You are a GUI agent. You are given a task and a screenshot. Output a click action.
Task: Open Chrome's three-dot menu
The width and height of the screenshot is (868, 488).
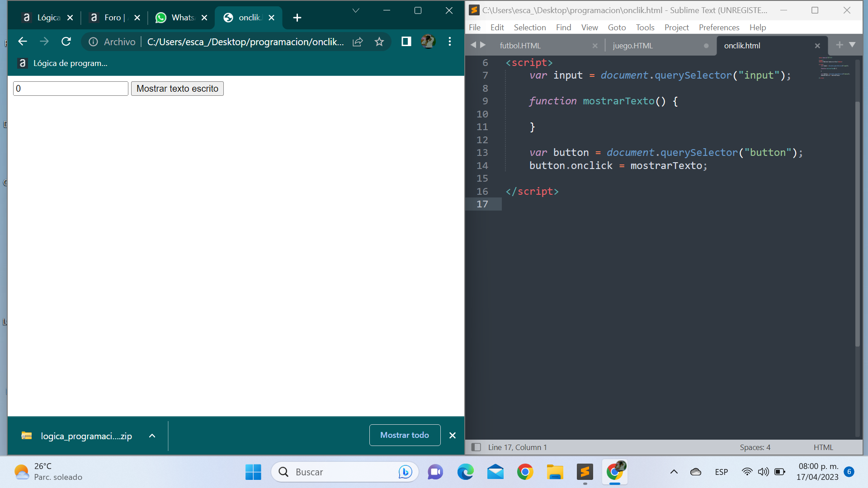449,42
